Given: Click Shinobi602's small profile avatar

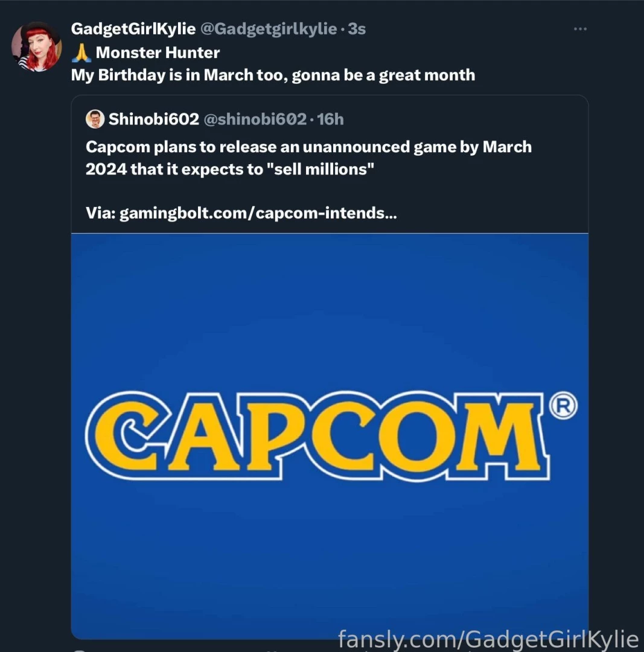Looking at the screenshot, I should [x=95, y=119].
